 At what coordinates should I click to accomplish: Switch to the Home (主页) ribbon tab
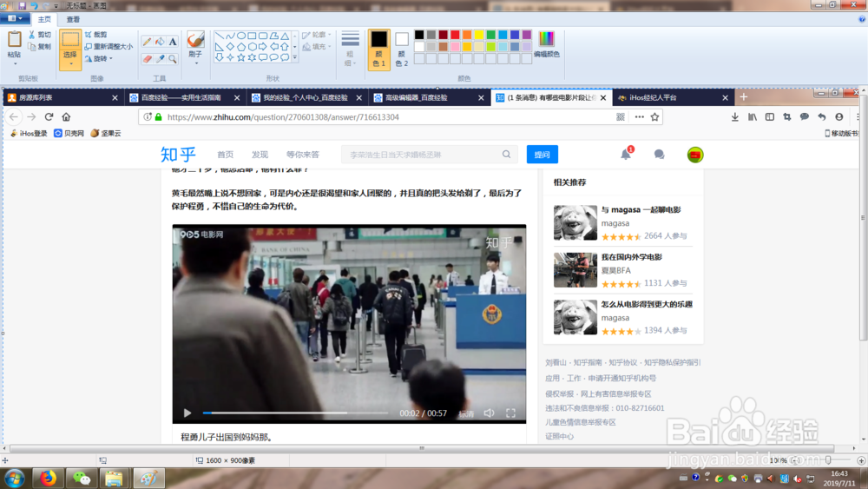click(x=44, y=19)
